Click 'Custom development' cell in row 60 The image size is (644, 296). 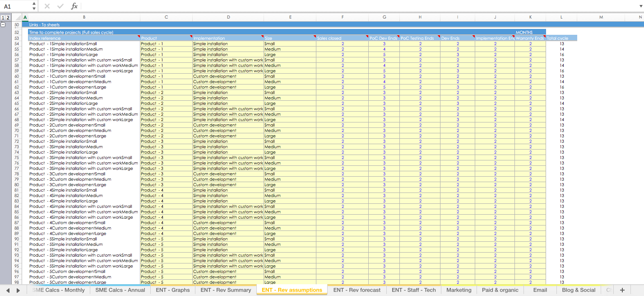coord(228,76)
